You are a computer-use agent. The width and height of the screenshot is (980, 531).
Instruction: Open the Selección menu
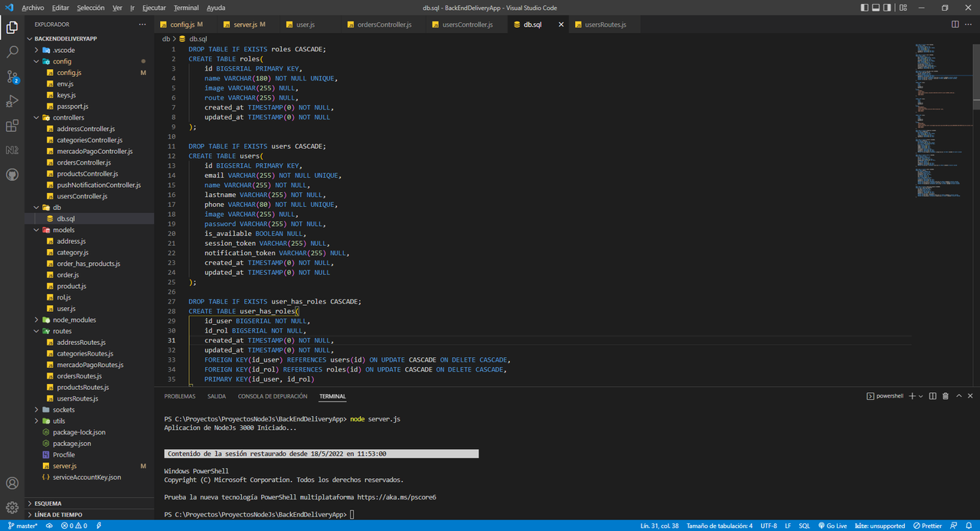tap(90, 8)
